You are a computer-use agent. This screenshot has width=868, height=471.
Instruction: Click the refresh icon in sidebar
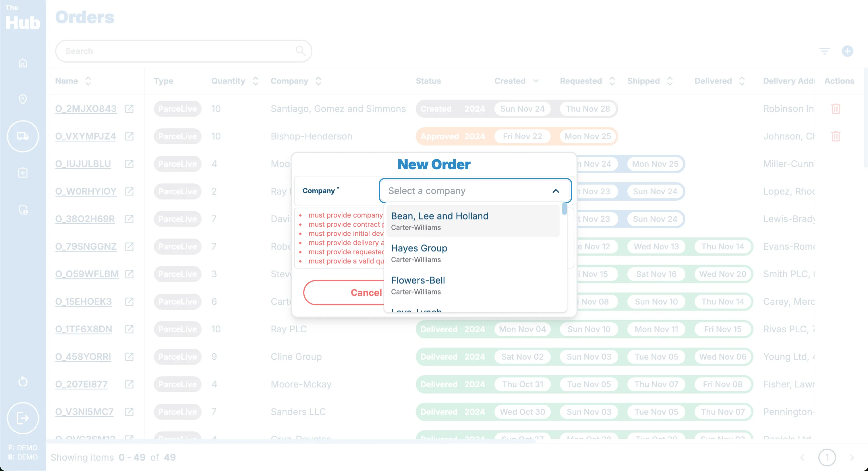click(23, 381)
